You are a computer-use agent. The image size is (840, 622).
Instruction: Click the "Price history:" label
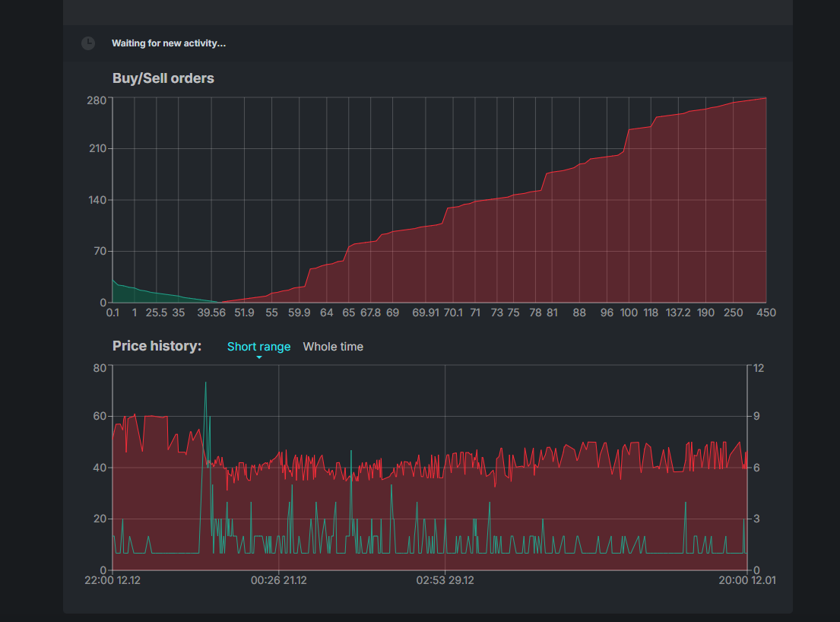point(157,346)
